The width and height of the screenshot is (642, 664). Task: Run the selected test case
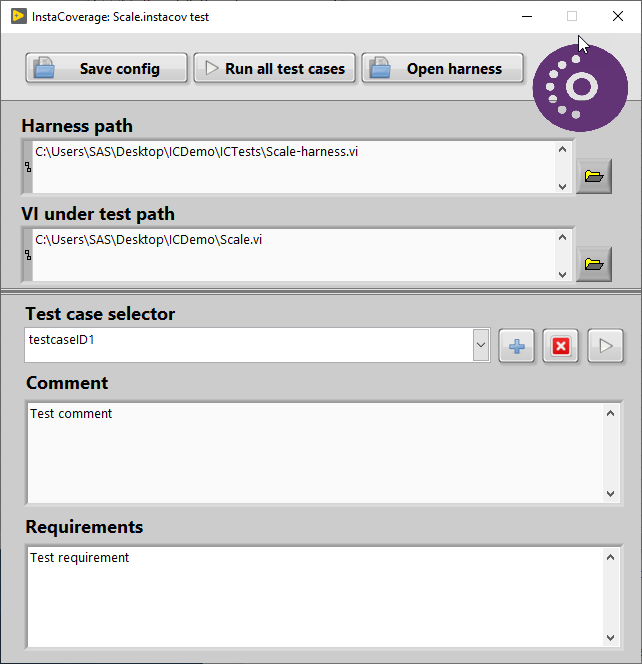click(606, 346)
